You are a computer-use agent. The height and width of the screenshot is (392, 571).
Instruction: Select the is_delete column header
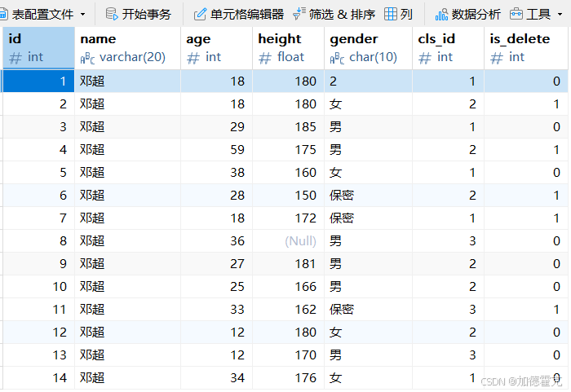(526, 48)
